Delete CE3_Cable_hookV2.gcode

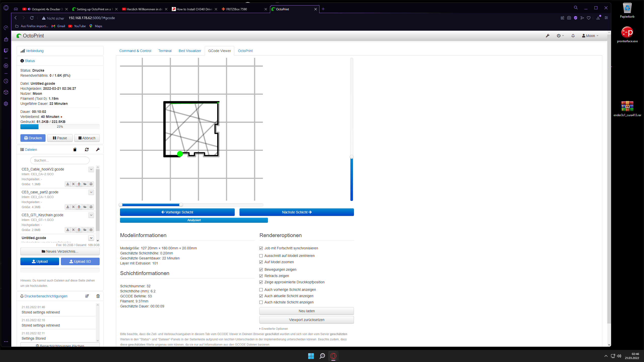pos(79,184)
